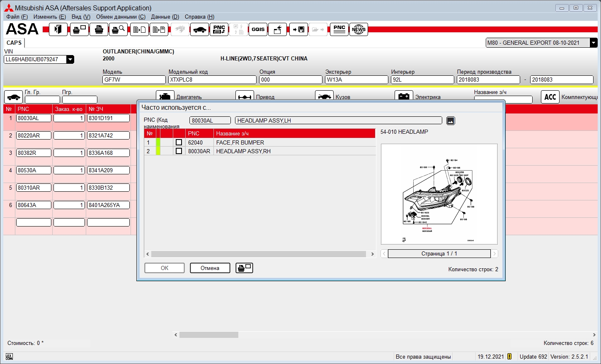
Task: Click PNC cell 80382R in row 3
Action: pyautogui.click(x=34, y=153)
